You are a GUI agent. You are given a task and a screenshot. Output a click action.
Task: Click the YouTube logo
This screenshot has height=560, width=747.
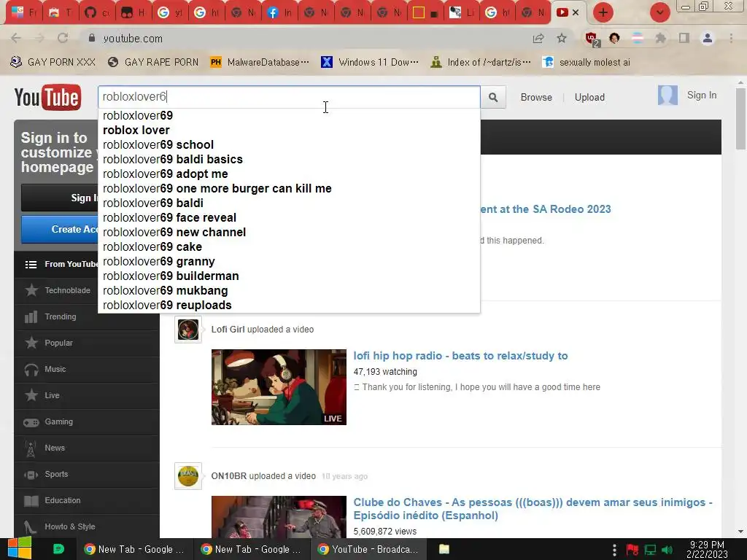coord(47,97)
